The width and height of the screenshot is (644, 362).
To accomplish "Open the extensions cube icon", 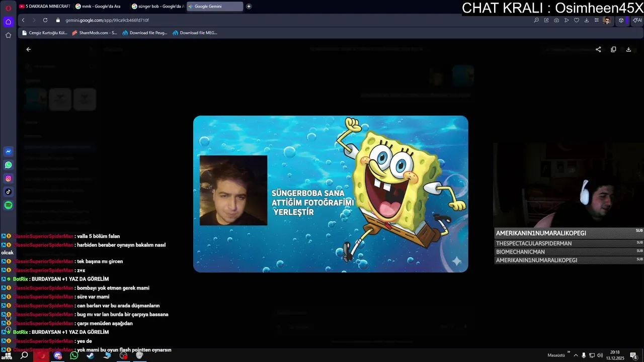I will 621,20.
